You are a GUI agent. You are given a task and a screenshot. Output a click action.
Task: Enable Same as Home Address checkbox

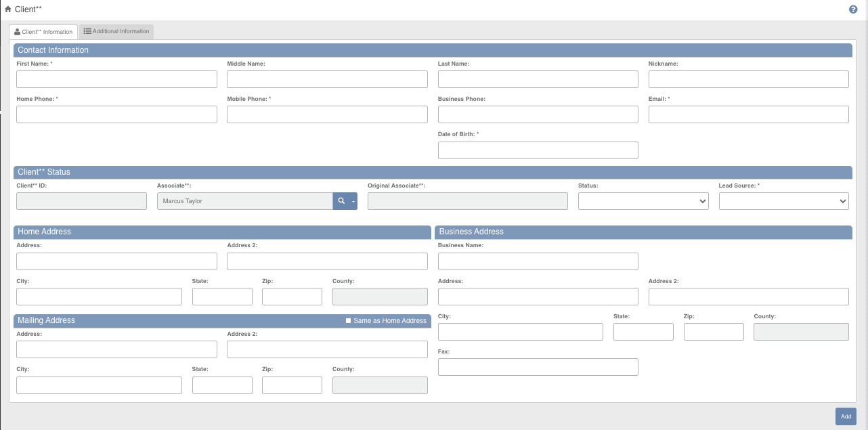tap(349, 320)
